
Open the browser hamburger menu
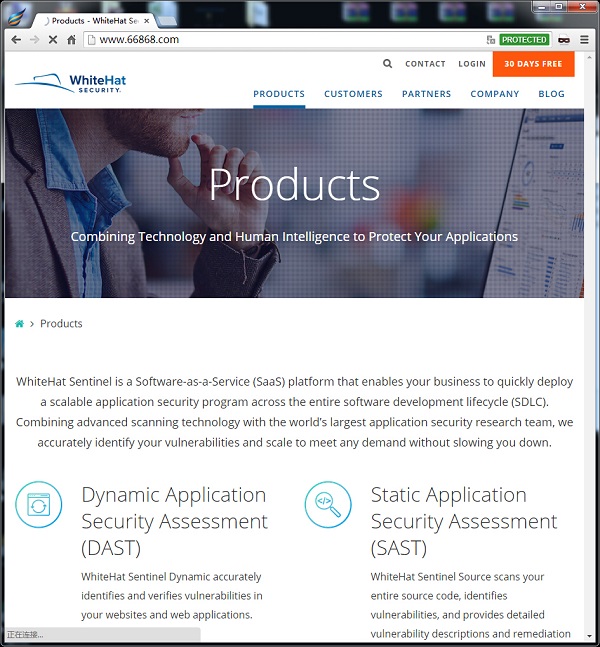pos(584,40)
